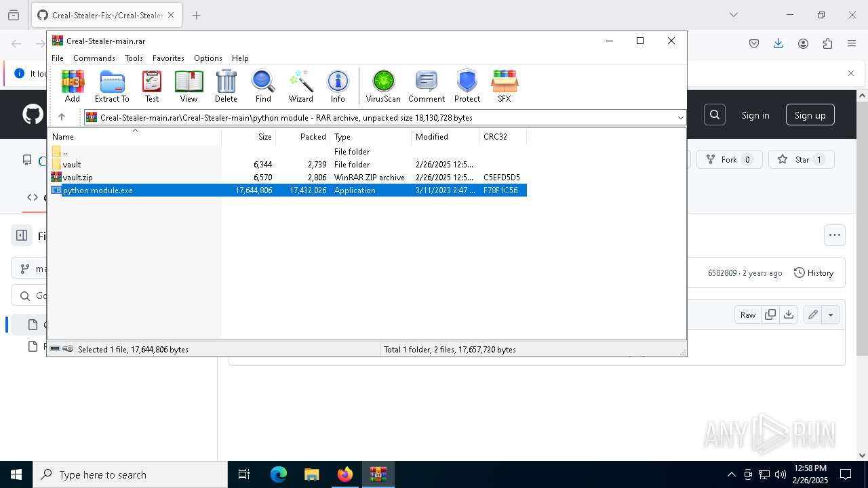Open the Tools menu
Screen dimensions: 868x488
[x=134, y=58]
